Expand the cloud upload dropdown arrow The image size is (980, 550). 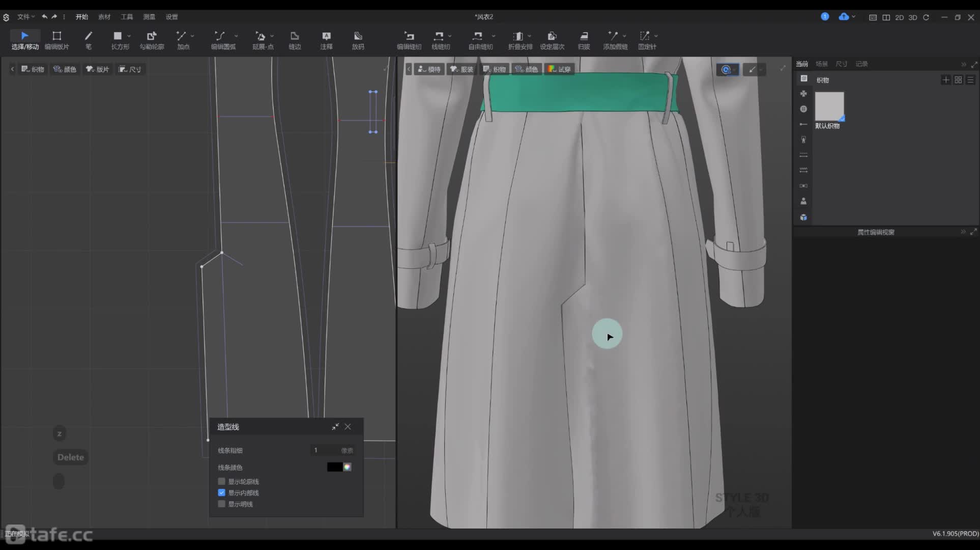point(854,17)
